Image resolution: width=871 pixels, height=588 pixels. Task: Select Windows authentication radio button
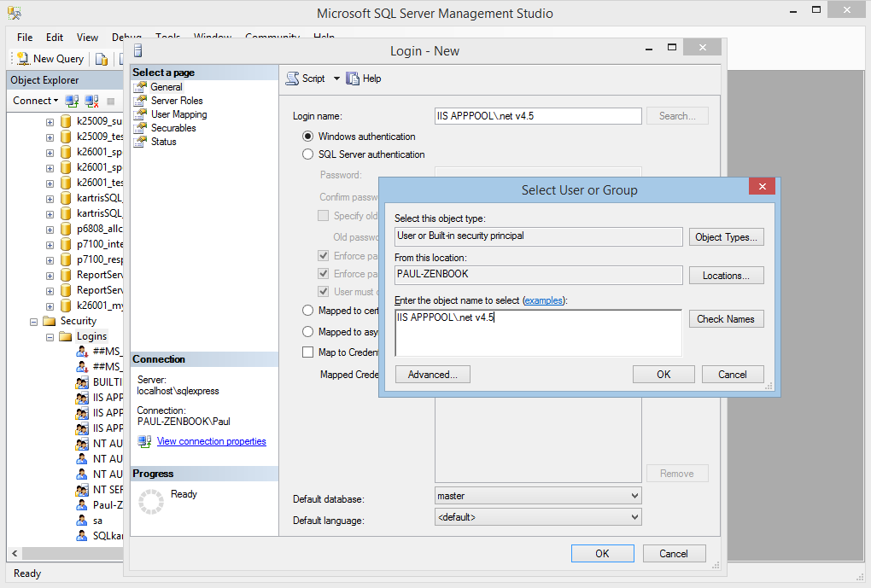pos(308,137)
